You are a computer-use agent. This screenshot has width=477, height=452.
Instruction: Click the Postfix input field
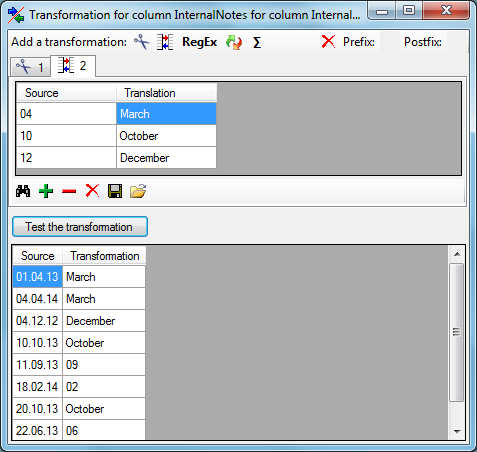coord(457,42)
